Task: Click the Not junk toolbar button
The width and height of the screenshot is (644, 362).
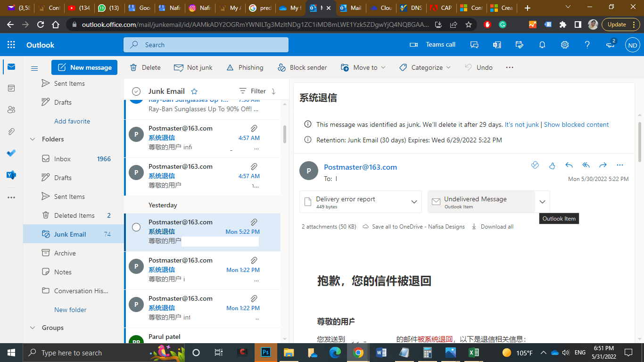Action: click(193, 67)
